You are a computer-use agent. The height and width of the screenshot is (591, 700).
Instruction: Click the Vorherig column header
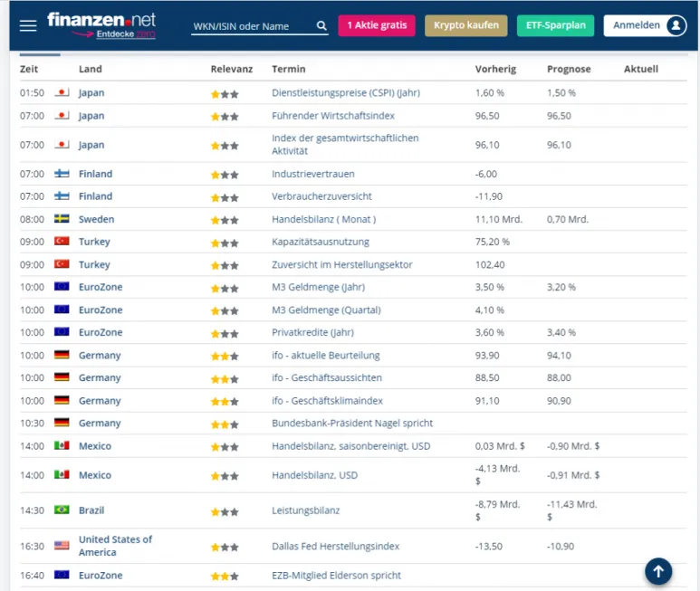pos(495,69)
